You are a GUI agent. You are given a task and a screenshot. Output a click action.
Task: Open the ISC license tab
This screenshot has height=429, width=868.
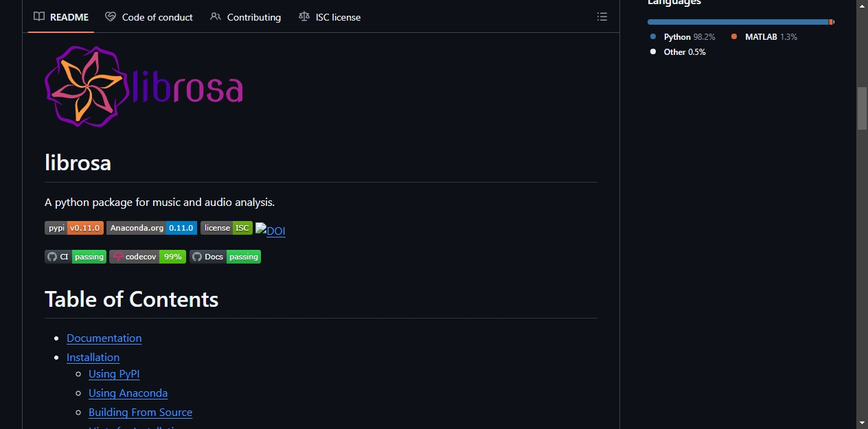tap(330, 17)
